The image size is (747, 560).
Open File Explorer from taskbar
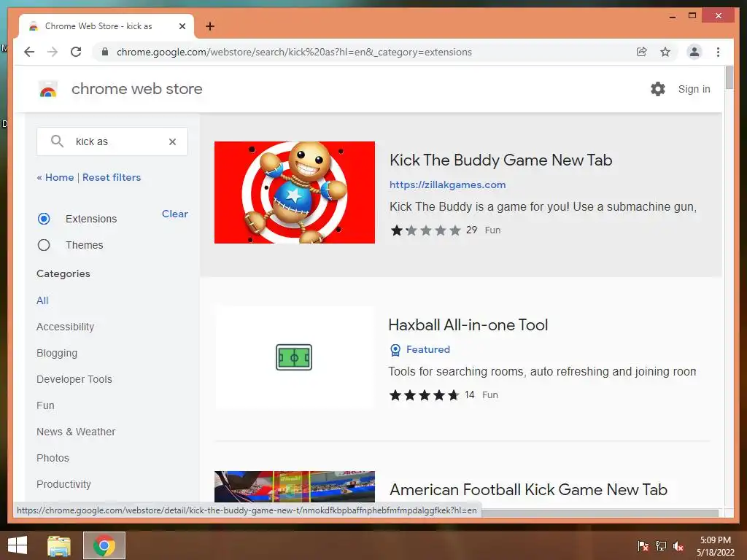coord(59,545)
